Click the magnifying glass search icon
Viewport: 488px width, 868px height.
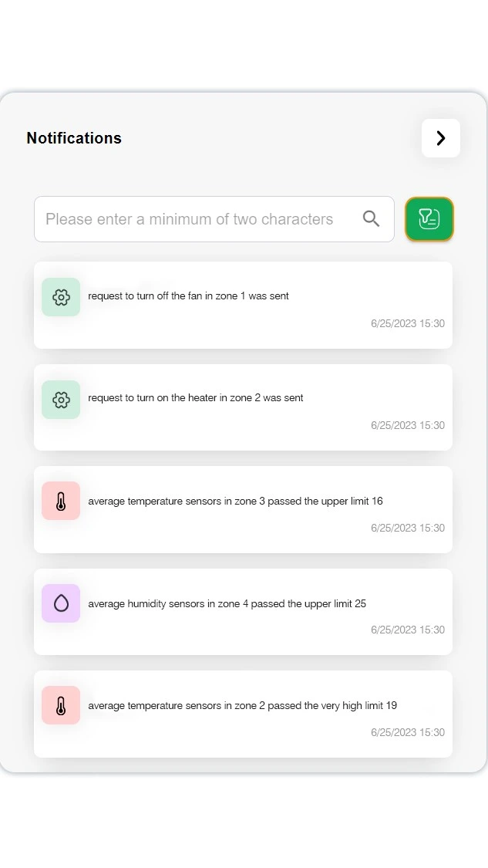pyautogui.click(x=371, y=219)
